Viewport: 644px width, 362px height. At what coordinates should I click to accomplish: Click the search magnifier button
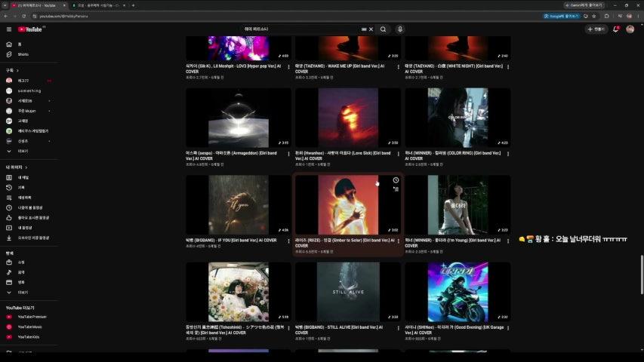(x=383, y=29)
